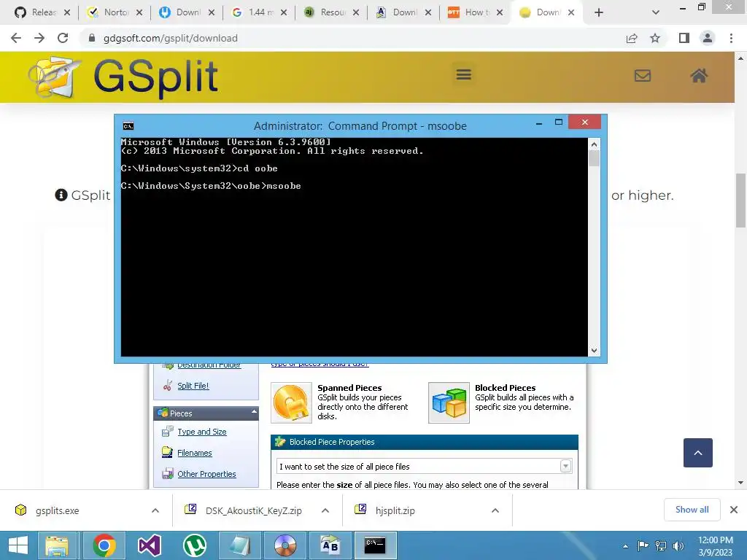Click the Split File! link

click(x=193, y=386)
